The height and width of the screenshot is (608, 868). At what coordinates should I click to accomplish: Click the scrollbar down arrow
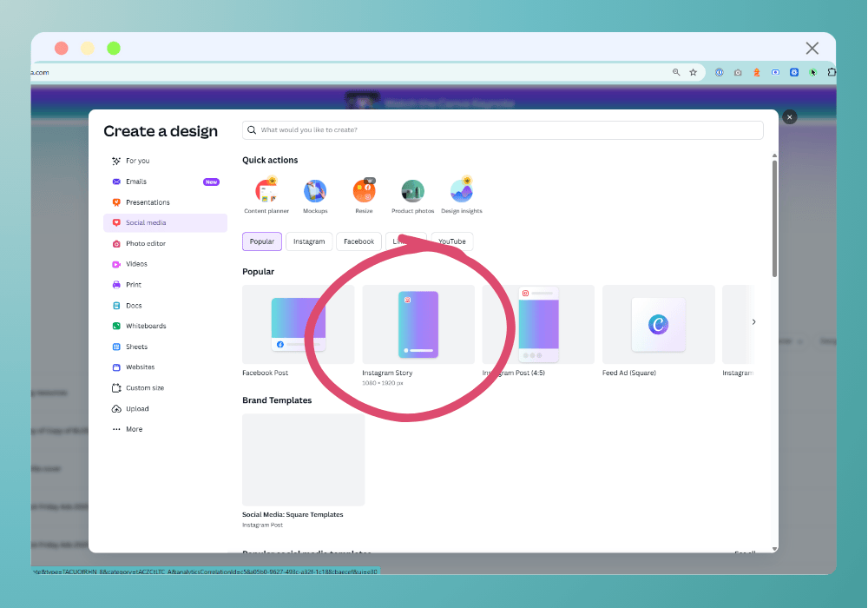pyautogui.click(x=774, y=549)
